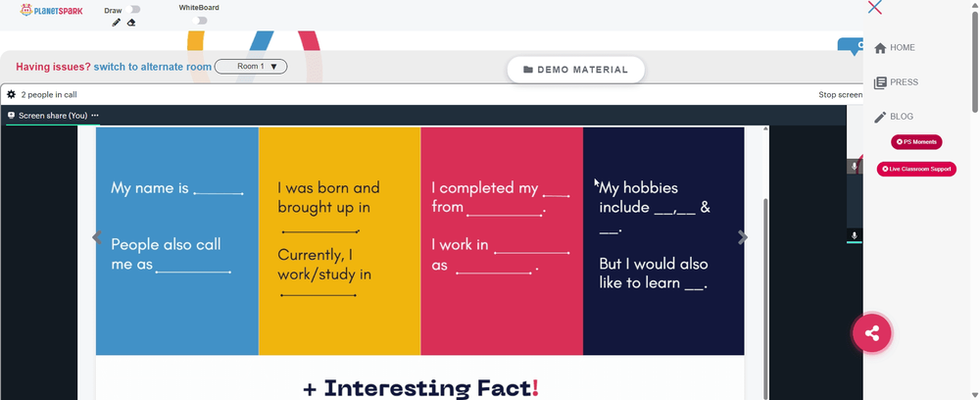Toggle the WhiteBoard switch
Image resolution: width=980 pixels, height=400 pixels.
pyautogui.click(x=199, y=21)
